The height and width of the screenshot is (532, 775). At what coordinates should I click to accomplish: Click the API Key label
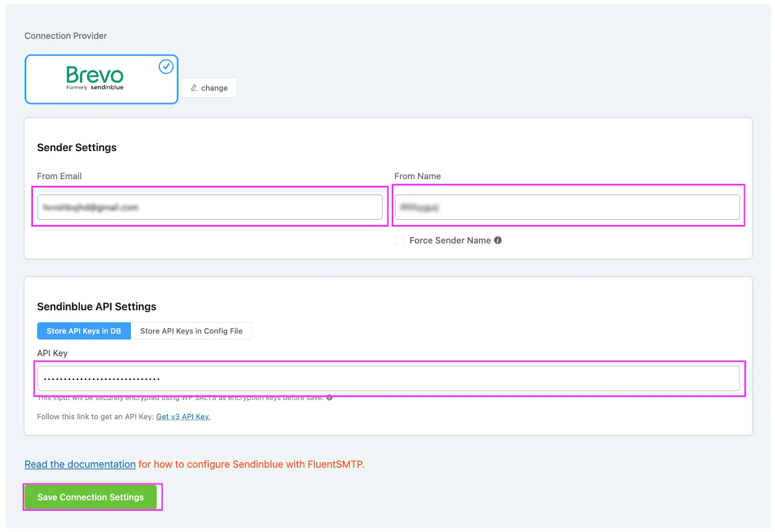point(52,353)
